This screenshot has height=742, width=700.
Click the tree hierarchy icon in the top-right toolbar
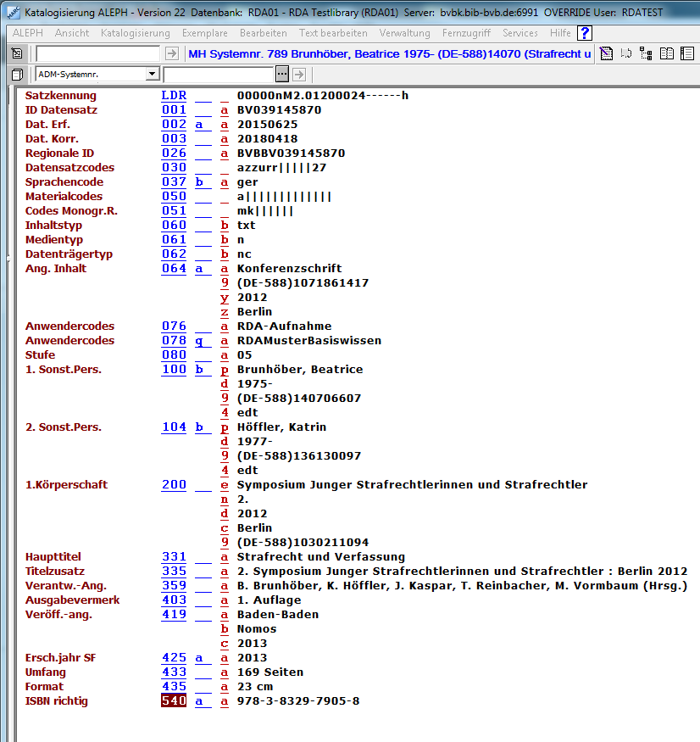pos(647,53)
